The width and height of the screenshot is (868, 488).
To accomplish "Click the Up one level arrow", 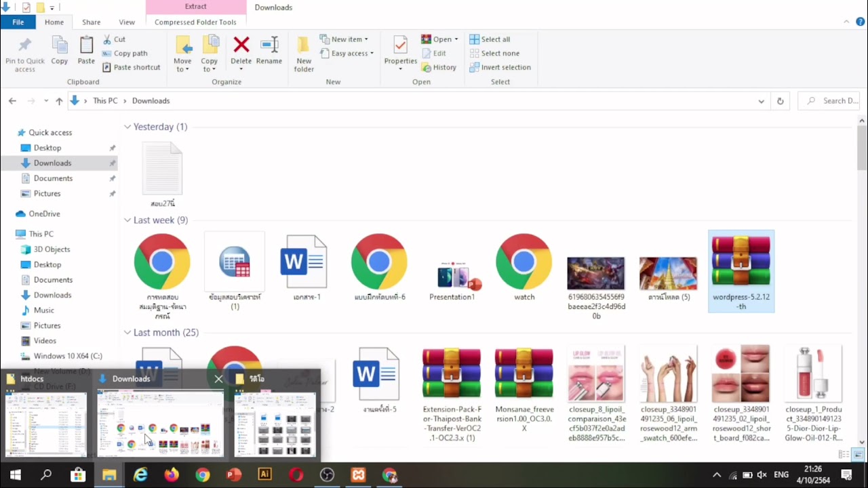I will pyautogui.click(x=59, y=101).
